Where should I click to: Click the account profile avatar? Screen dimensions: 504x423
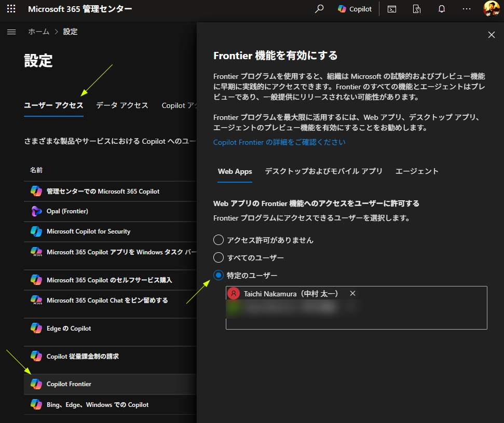click(491, 9)
